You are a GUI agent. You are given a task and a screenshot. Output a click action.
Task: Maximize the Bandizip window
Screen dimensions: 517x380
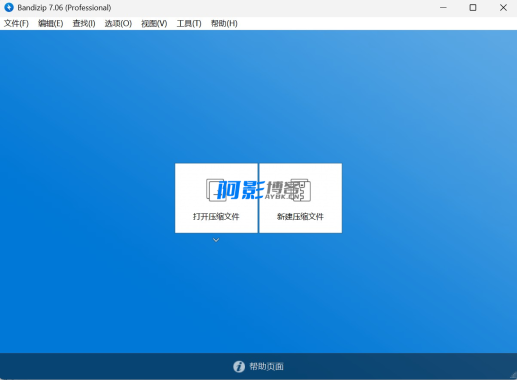pyautogui.click(x=473, y=7)
